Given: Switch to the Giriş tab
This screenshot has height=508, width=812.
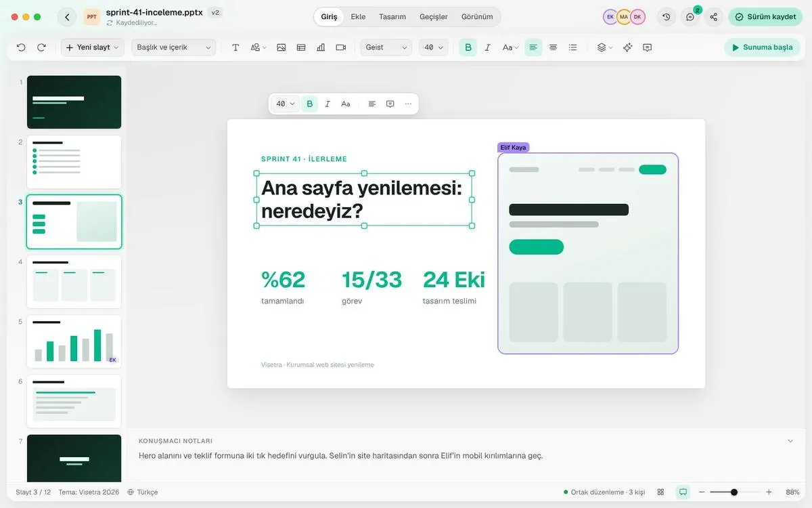Looking at the screenshot, I should click(x=329, y=17).
